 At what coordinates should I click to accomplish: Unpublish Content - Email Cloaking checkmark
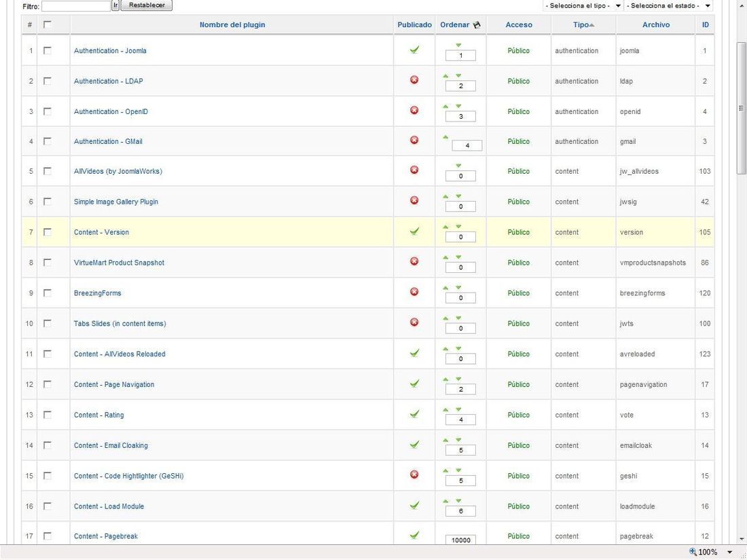(x=414, y=445)
